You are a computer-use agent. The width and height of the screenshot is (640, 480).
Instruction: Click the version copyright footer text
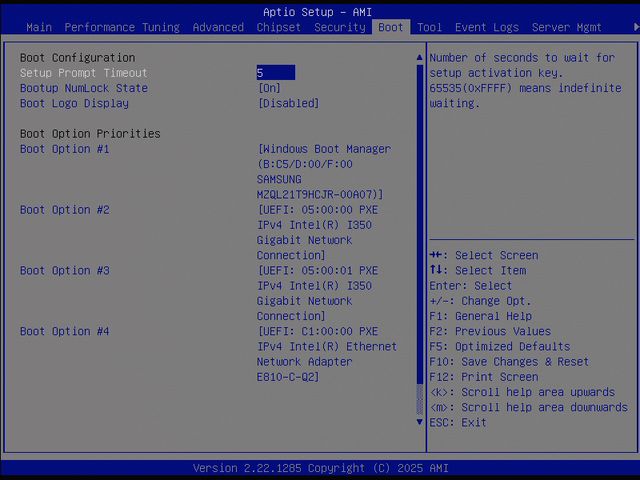(320, 468)
